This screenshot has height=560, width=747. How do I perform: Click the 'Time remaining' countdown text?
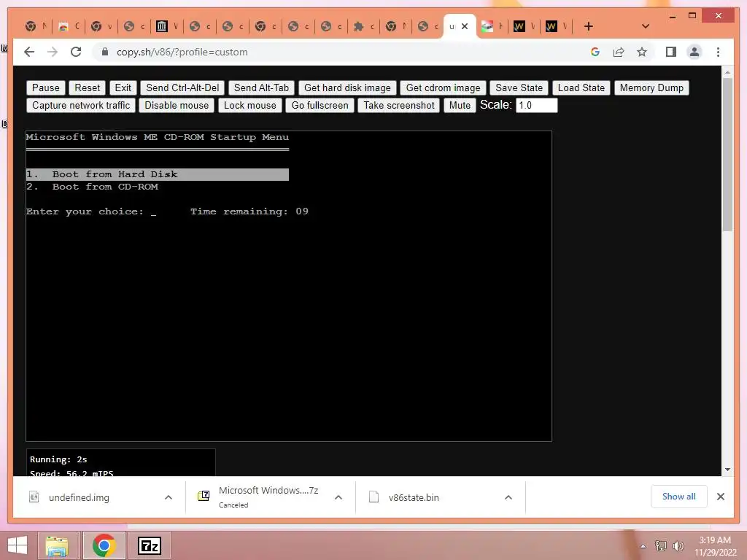tap(249, 211)
